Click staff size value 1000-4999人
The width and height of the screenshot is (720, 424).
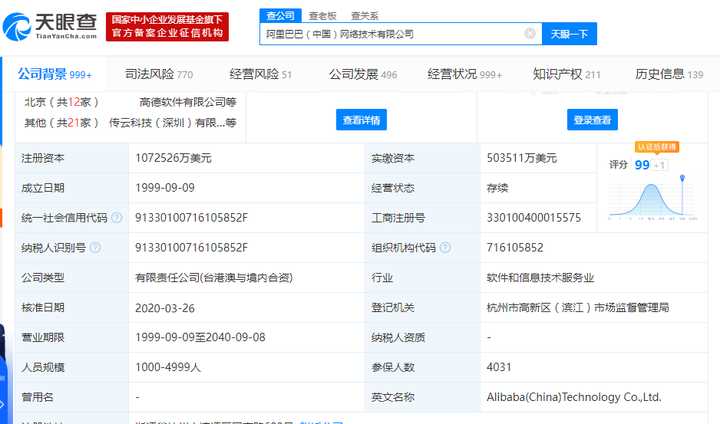point(168,367)
